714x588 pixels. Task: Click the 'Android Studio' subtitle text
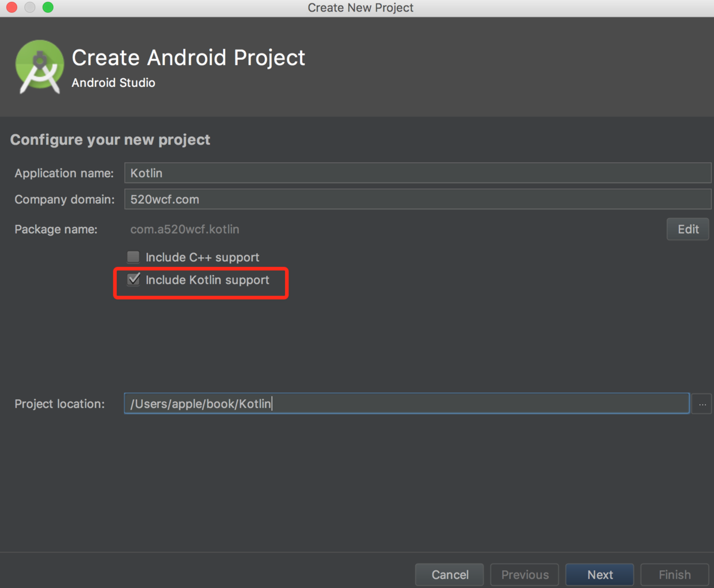[x=113, y=83]
